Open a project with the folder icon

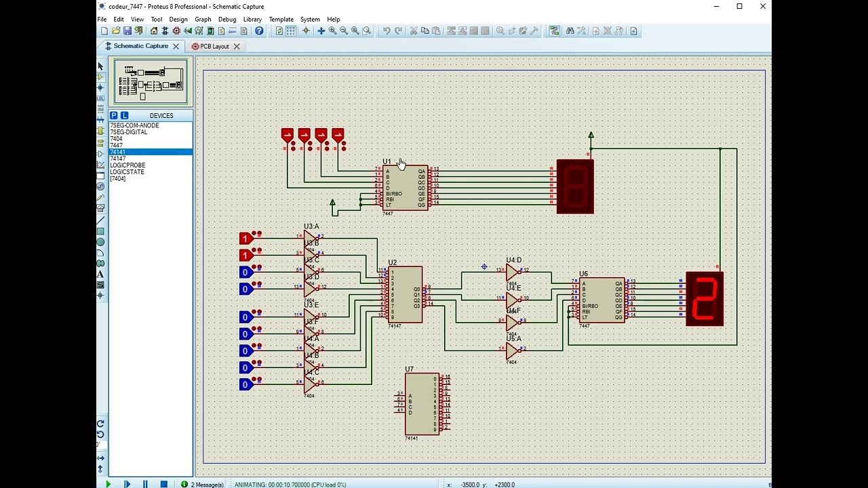(116, 30)
